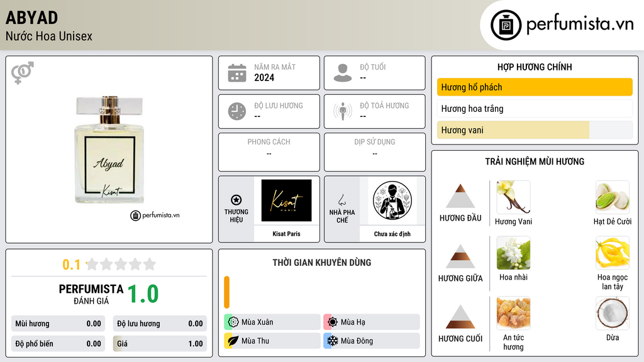
Task: Click the Mùa Thu leaf icon
Action: pos(233,341)
